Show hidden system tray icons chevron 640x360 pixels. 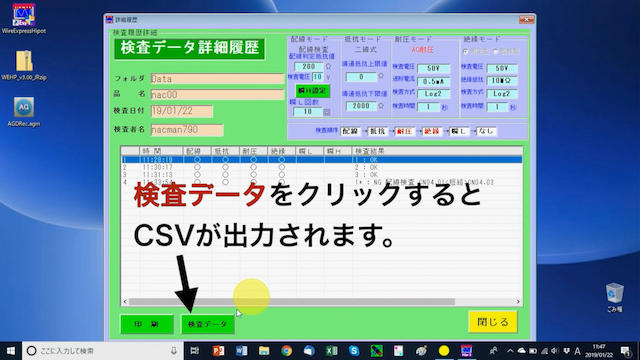tap(510, 351)
